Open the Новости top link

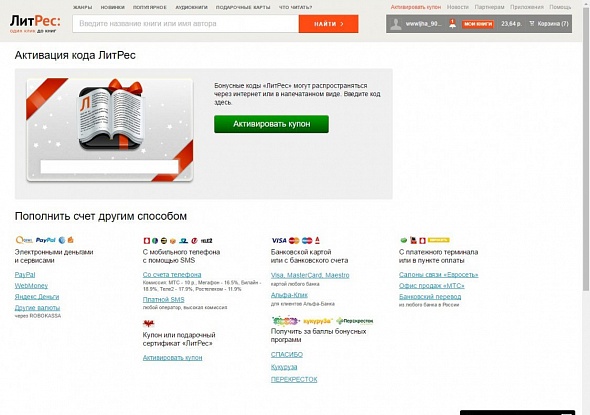click(x=458, y=7)
